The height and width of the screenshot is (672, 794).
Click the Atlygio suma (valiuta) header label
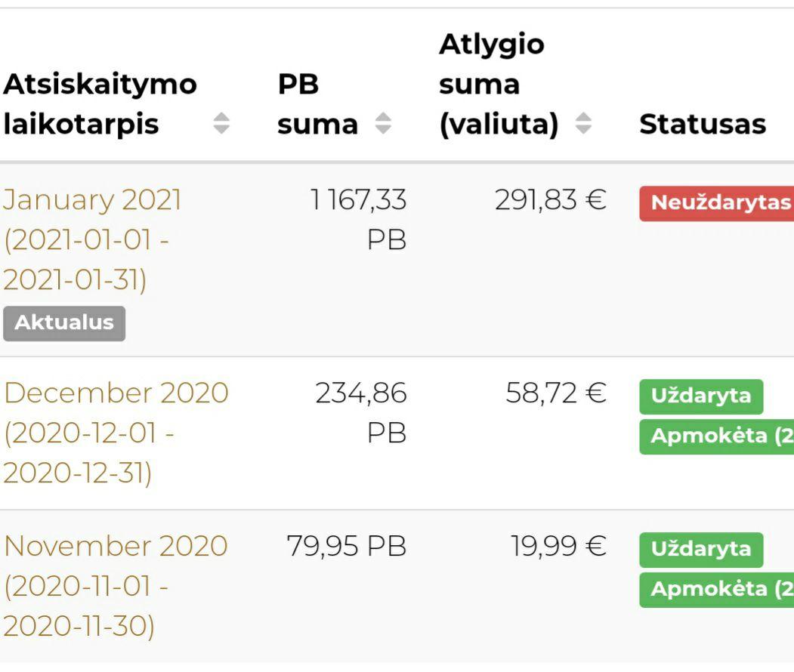tap(499, 85)
